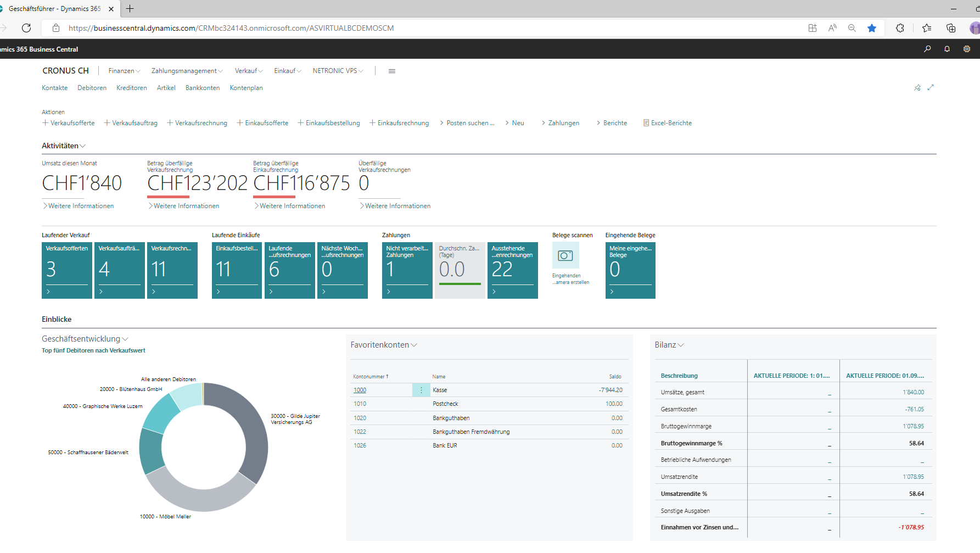Expand page to full view icon
This screenshot has width=980, height=553.
click(931, 87)
